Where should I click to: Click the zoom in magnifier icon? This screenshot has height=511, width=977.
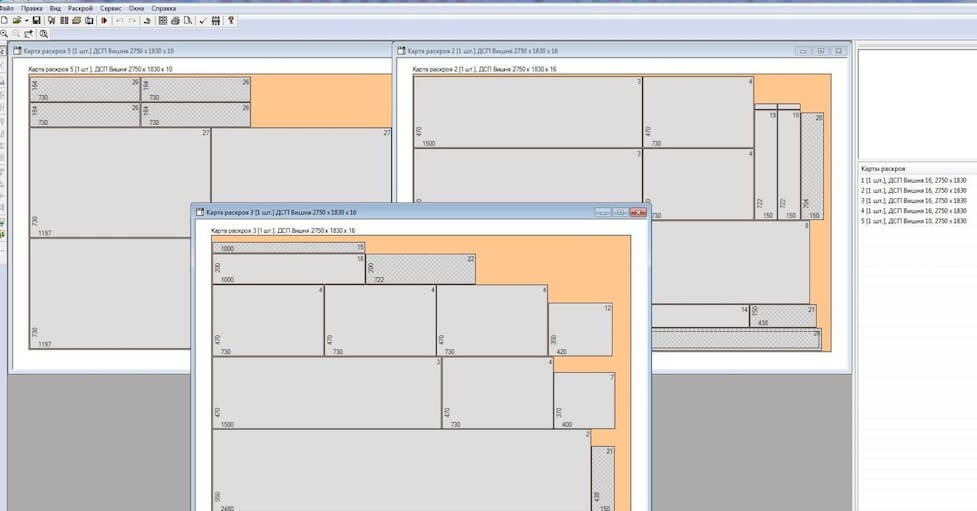(5, 33)
